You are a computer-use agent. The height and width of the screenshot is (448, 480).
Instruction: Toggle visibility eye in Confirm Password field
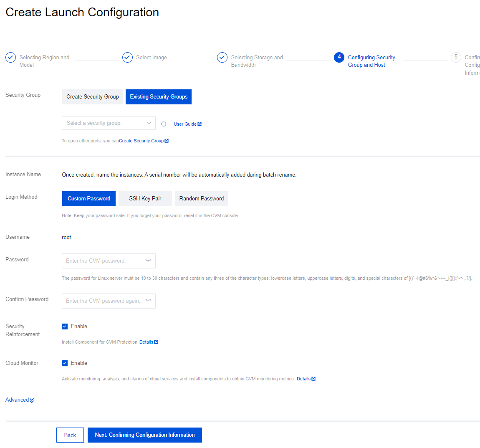(148, 300)
